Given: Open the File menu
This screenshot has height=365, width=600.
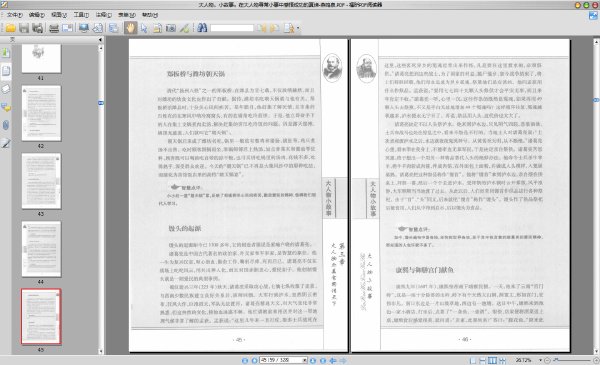Looking at the screenshot, I should click(x=15, y=15).
